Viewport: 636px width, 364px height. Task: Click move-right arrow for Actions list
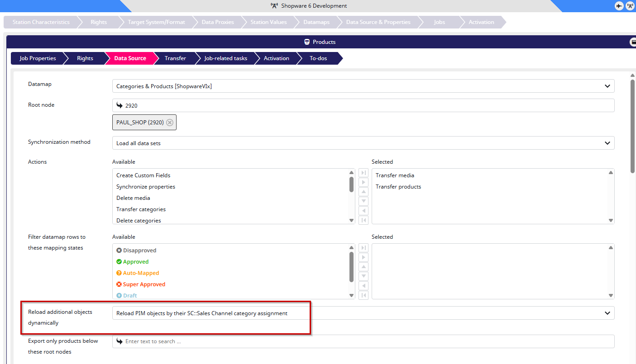(x=363, y=182)
